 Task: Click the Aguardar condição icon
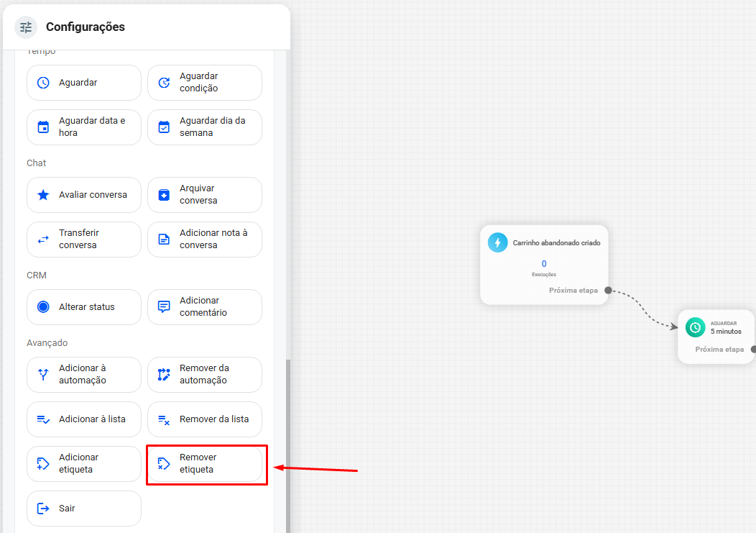(x=164, y=83)
